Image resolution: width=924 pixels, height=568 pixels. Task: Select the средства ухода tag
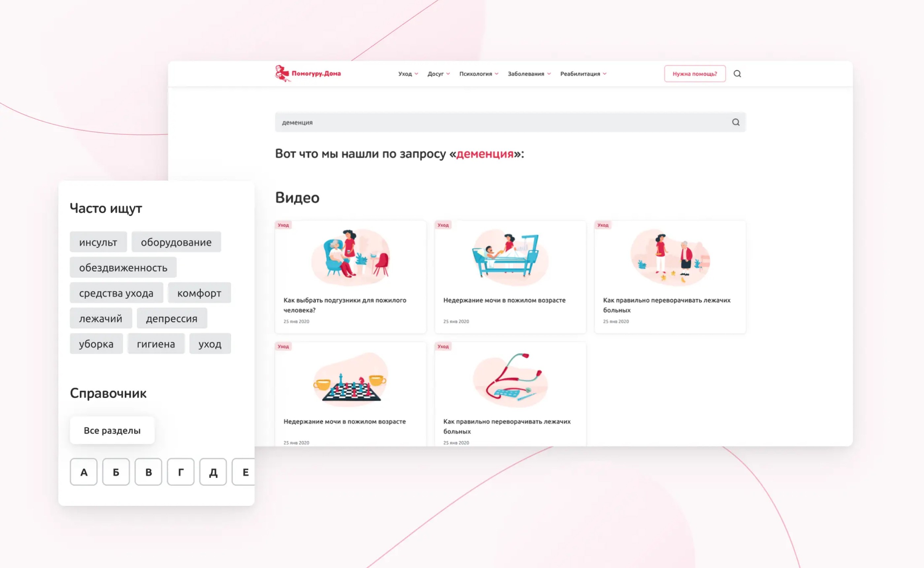tap(116, 293)
